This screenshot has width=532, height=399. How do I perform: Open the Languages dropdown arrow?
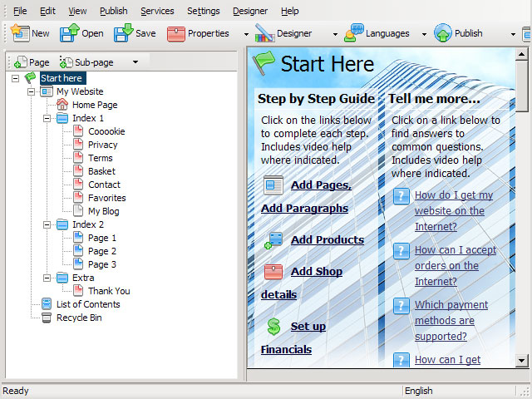(x=424, y=34)
